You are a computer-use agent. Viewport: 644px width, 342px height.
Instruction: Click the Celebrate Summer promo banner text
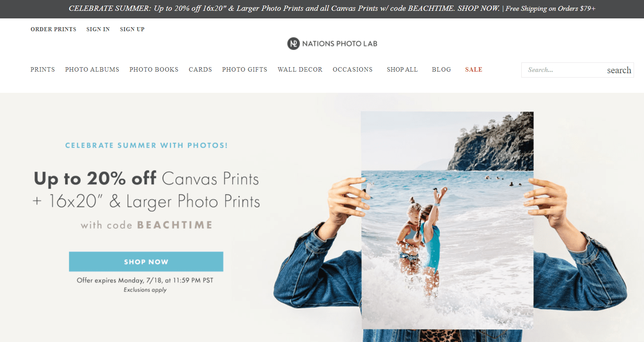[332, 8]
